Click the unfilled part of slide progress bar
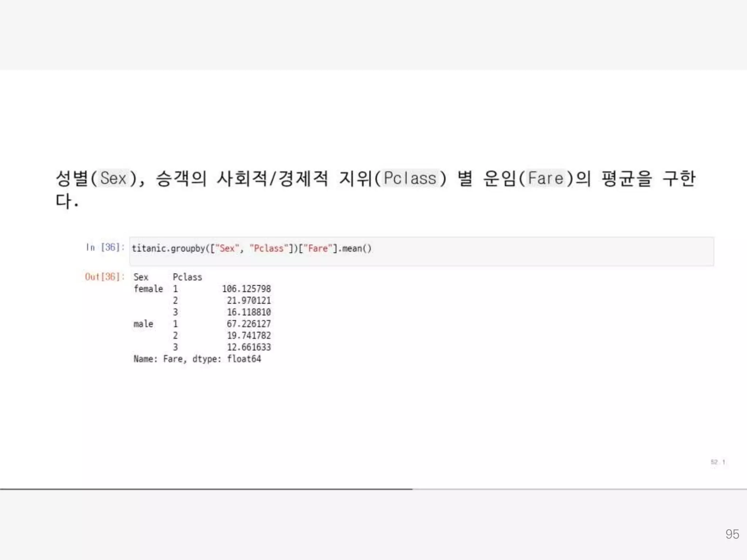The image size is (747, 560). (580, 489)
